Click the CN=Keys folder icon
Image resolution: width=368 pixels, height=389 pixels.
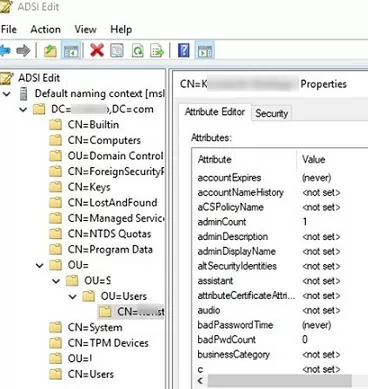[56, 187]
